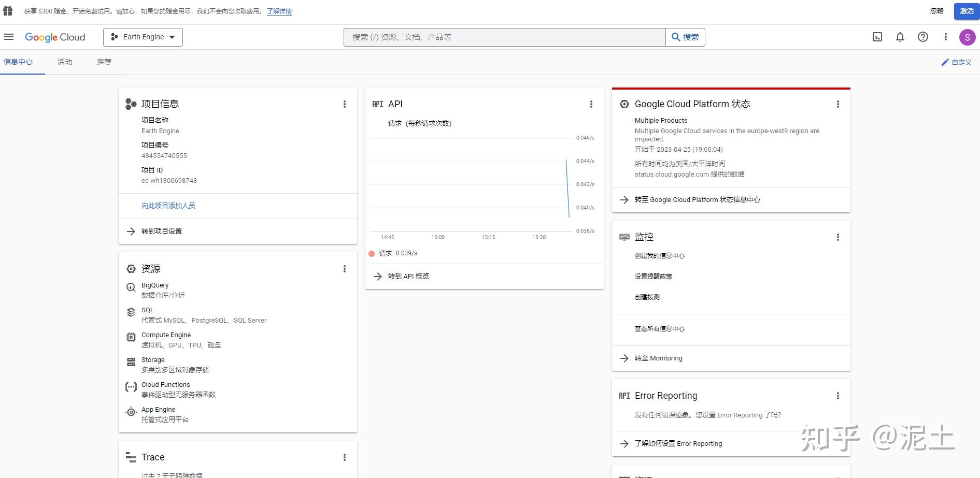
Task: Click 设置提醒政策 in 监控 card
Action: pos(654,277)
